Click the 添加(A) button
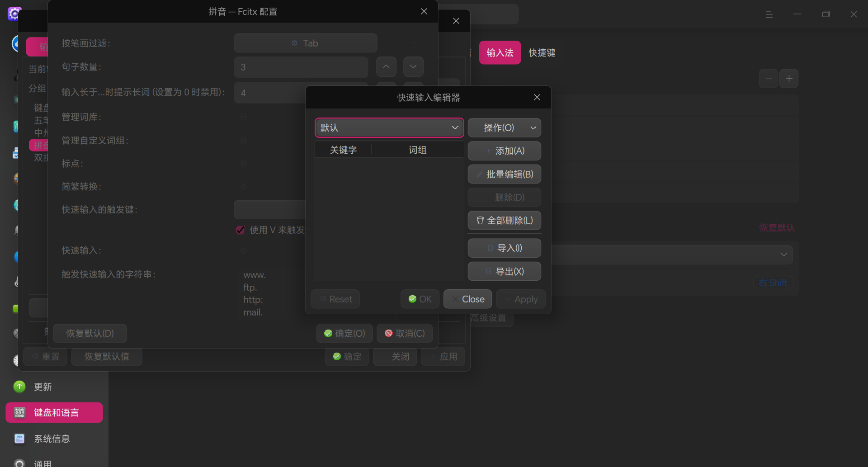 click(505, 151)
